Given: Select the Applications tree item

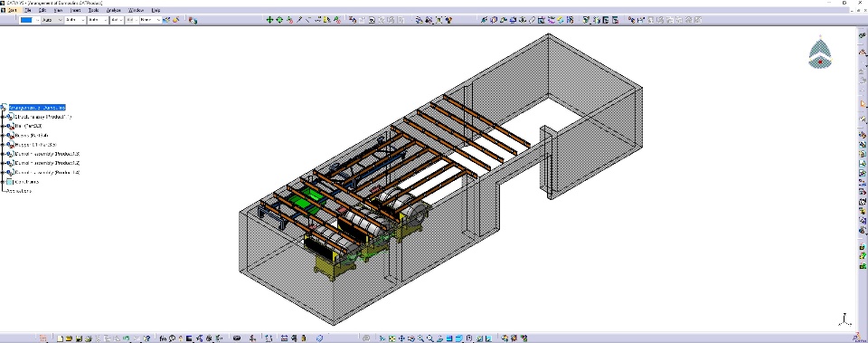Looking at the screenshot, I should (x=18, y=191).
